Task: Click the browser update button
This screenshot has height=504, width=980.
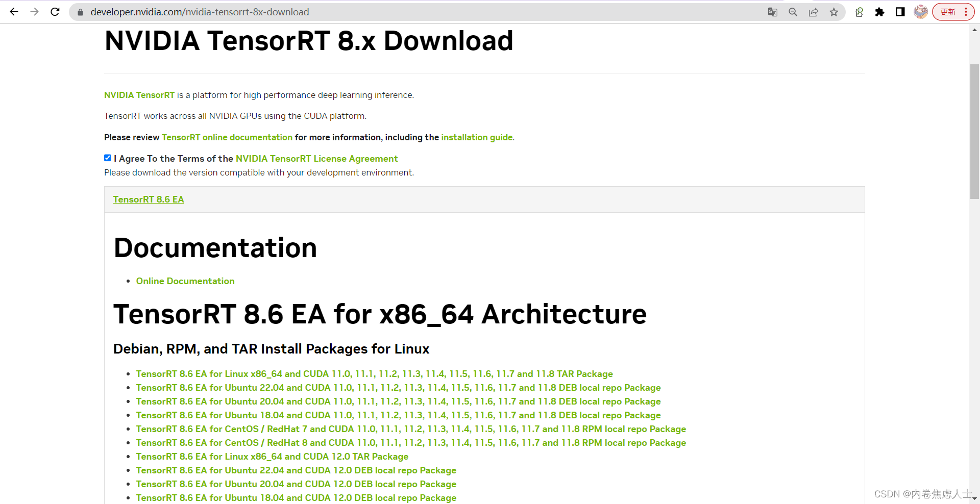Action: point(947,12)
